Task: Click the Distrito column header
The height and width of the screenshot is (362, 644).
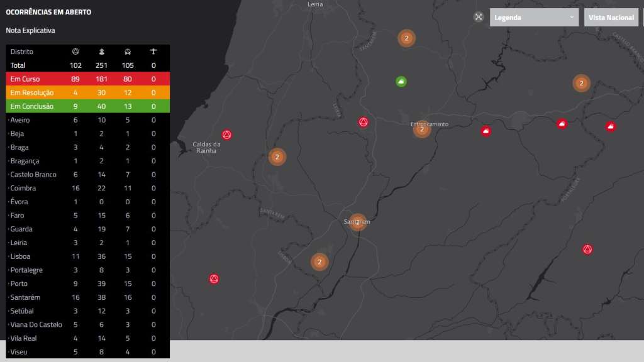Action: coord(22,52)
